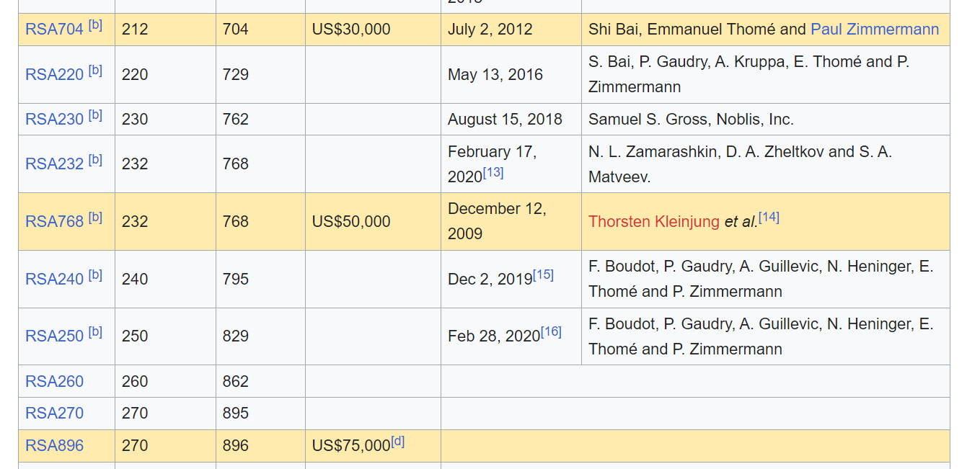Screen dimensions: 980x469
Task: Click note b beside RSA768
Action: tap(95, 218)
